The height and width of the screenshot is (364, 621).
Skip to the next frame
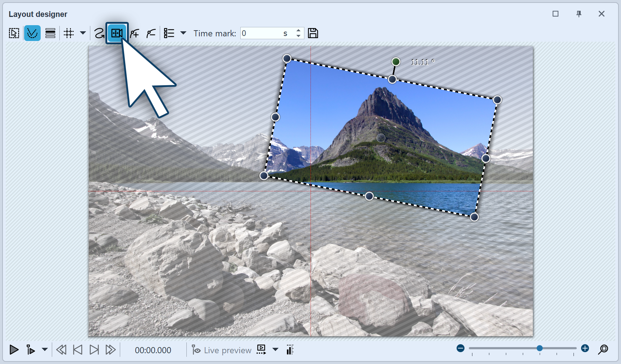pos(94,349)
